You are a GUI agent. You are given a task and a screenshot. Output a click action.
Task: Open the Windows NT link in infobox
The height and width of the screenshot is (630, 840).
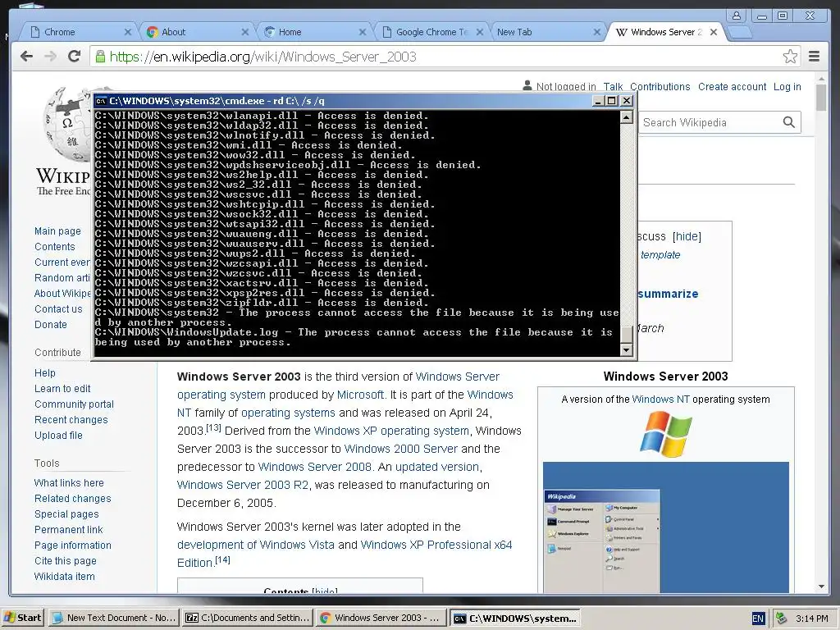(x=660, y=399)
